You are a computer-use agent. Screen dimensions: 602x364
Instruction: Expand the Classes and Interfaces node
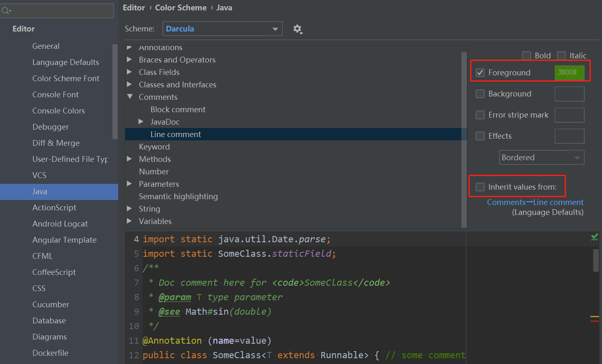[129, 84]
